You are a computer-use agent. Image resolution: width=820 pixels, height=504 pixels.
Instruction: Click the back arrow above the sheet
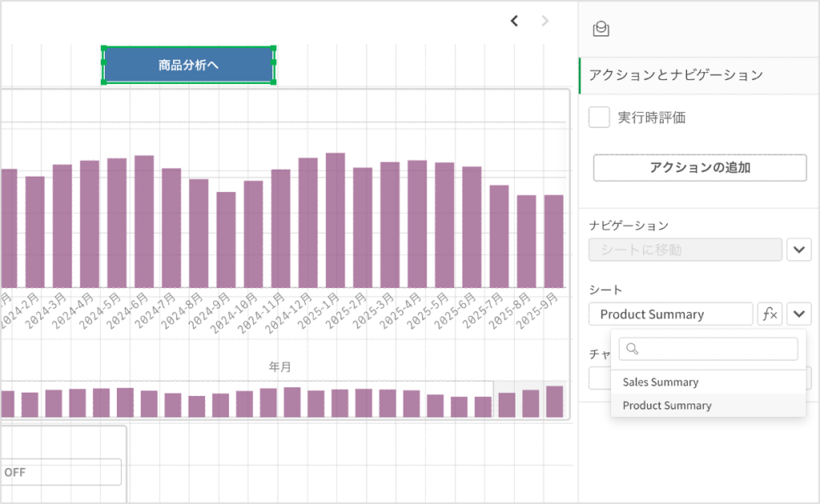pyautogui.click(x=514, y=21)
